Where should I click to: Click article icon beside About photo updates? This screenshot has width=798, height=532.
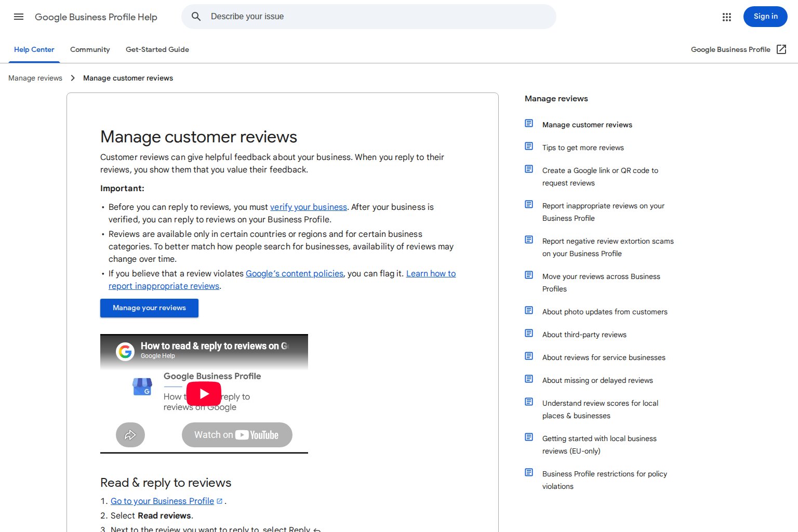(529, 310)
